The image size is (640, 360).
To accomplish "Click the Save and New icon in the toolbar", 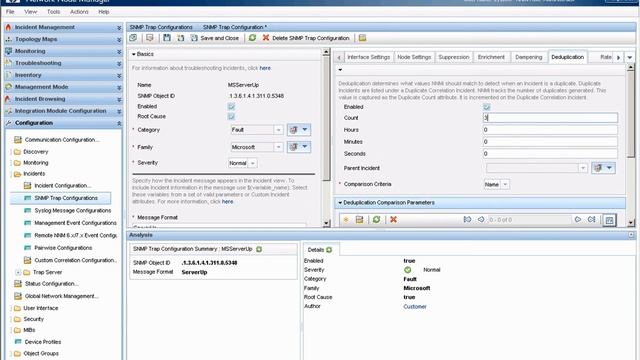I will (x=180, y=38).
